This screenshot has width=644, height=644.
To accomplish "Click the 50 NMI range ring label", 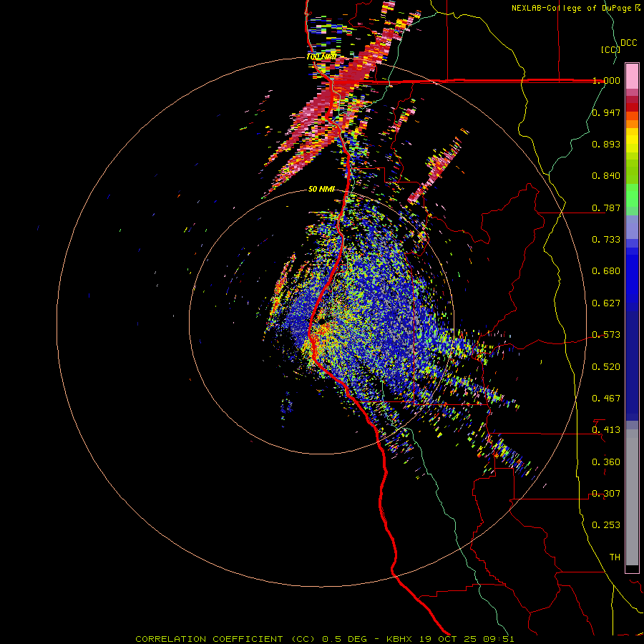I will tap(321, 190).
